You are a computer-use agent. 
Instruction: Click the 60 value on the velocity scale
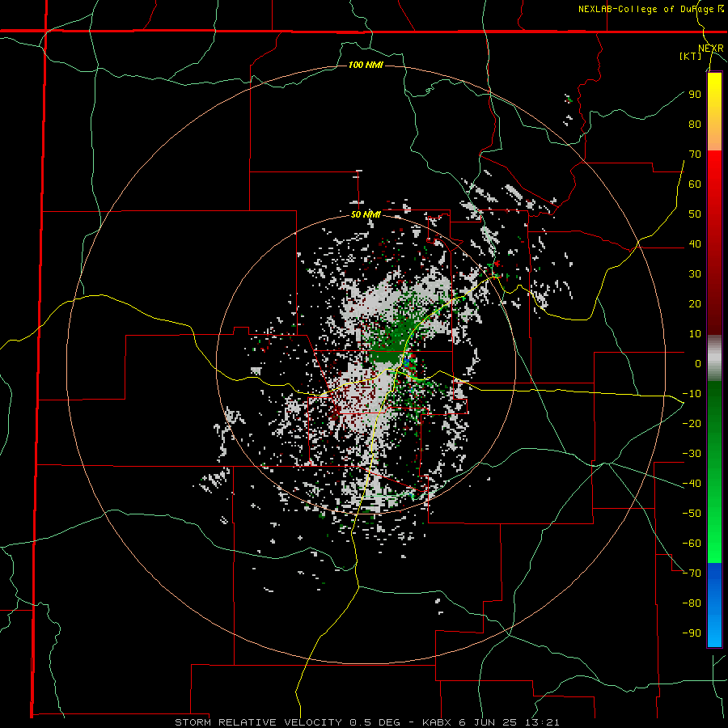point(695,184)
